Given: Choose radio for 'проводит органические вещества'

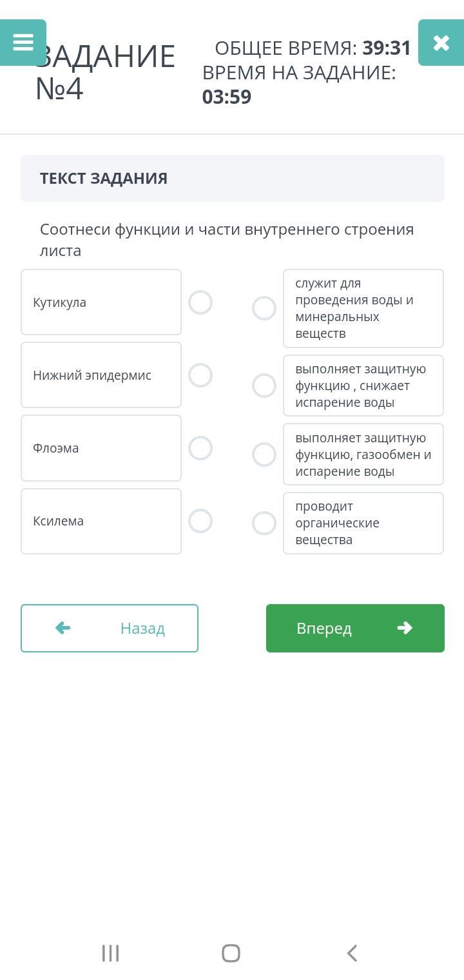Looking at the screenshot, I should click(x=264, y=523).
